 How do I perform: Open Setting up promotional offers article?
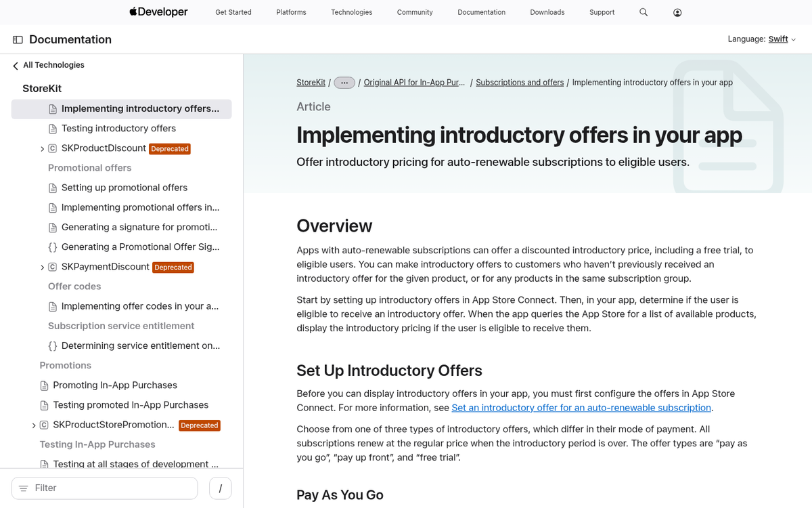coord(125,188)
